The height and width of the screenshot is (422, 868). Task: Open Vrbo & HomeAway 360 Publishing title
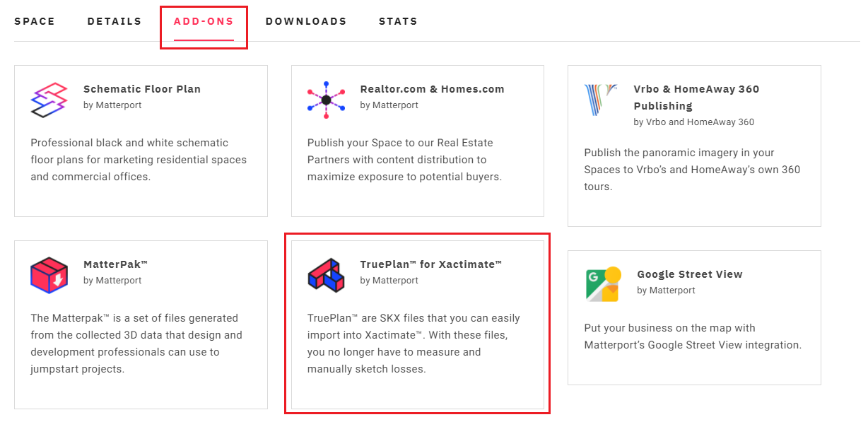(x=697, y=98)
